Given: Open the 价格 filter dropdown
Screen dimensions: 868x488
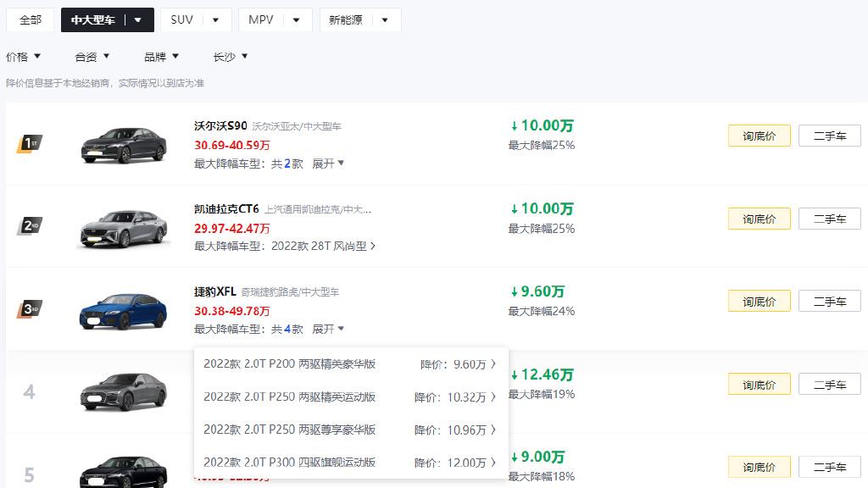Looking at the screenshot, I should coord(23,57).
